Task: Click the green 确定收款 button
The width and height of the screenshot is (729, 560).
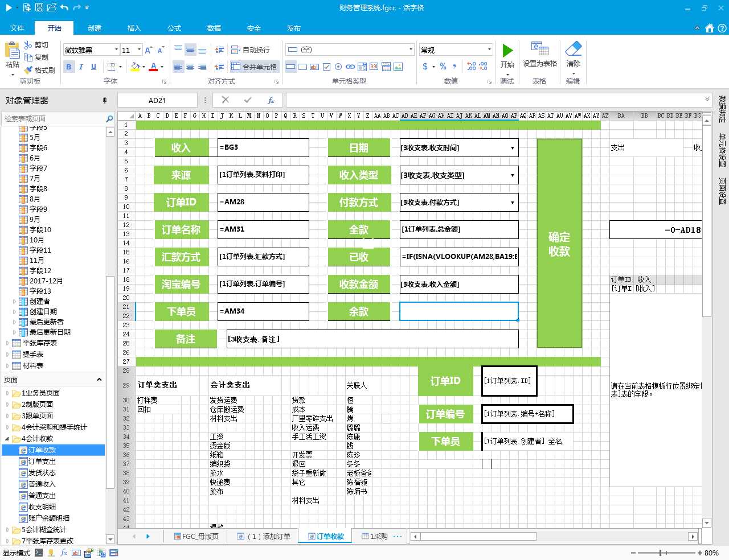Action: tap(559, 244)
